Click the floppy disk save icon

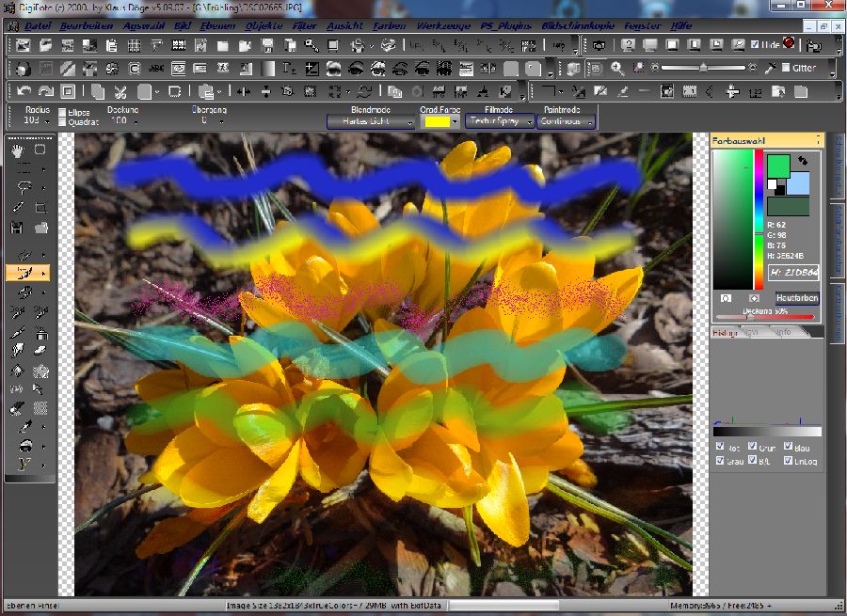click(18, 228)
